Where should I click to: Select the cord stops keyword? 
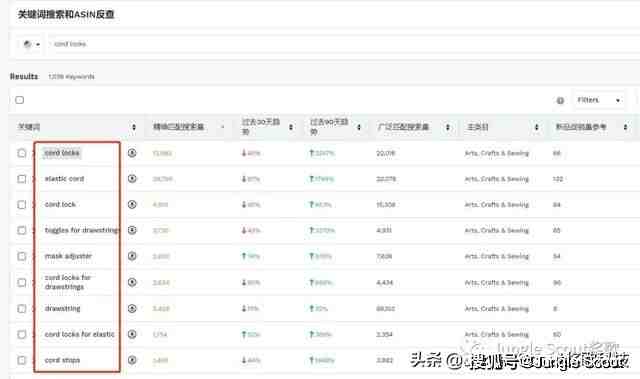tap(62, 360)
